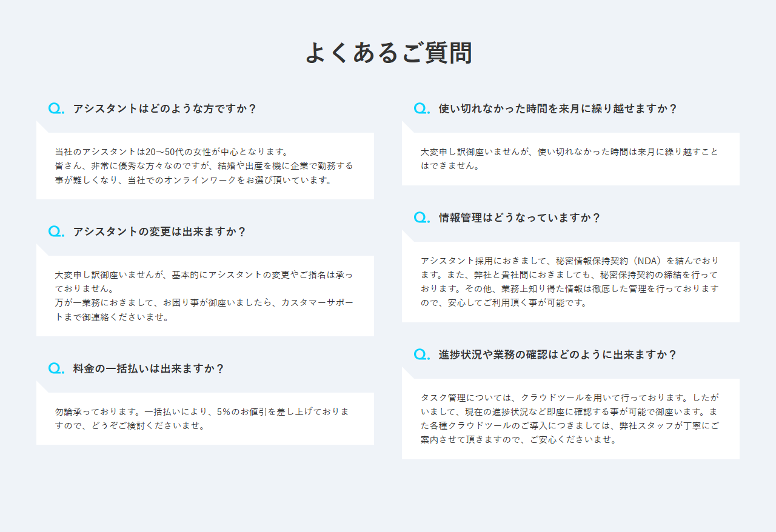Click the Q icon beside アシスタントはどのような方ですか？
Screen dimensions: 776x532
click(x=56, y=108)
